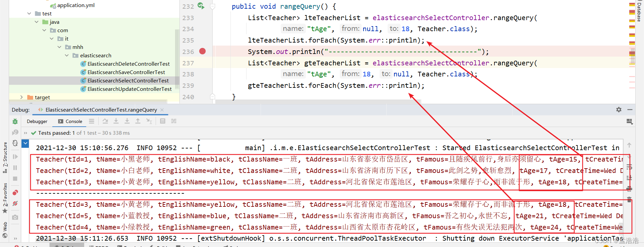Switch to the Debugger tab
This screenshot has width=644, height=247.
(x=37, y=121)
